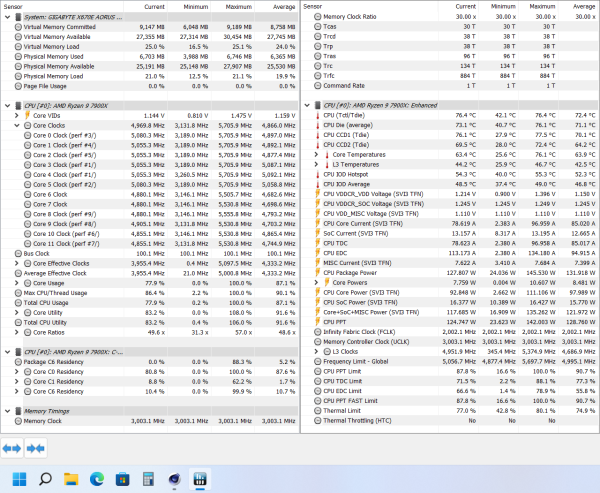Click thermometer icon beside CPU (Tctl/Tdie)
The image size is (600, 493).
click(317, 115)
